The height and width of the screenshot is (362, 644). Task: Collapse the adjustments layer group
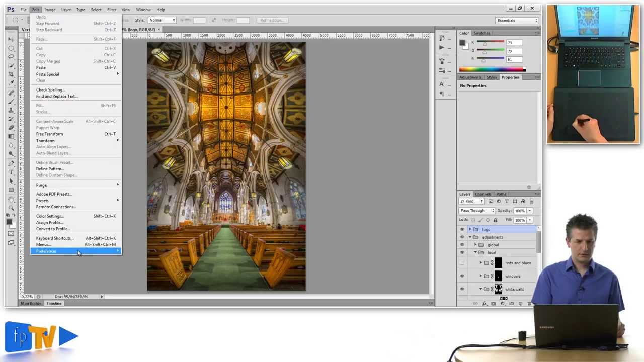[470, 237]
